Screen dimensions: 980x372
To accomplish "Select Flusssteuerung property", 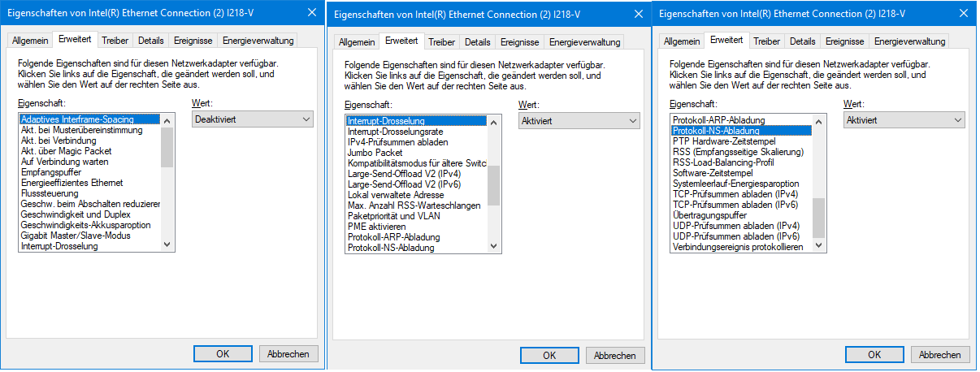I will coord(51,193).
